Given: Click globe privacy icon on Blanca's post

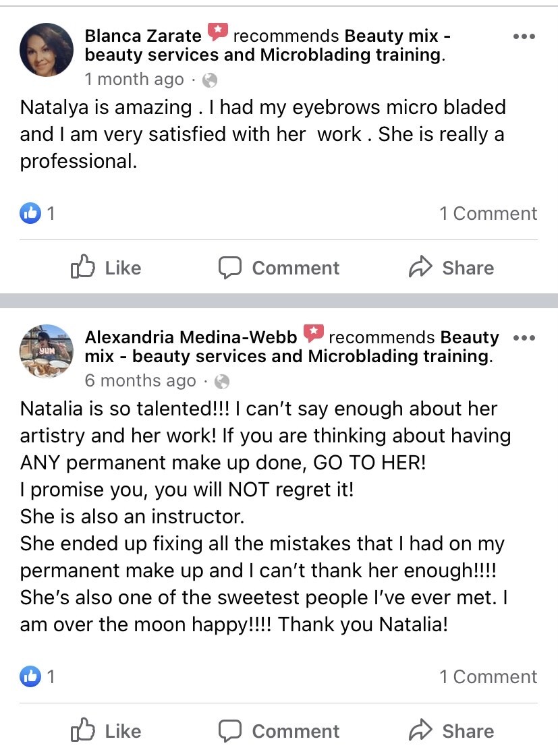Looking at the screenshot, I should click(210, 80).
